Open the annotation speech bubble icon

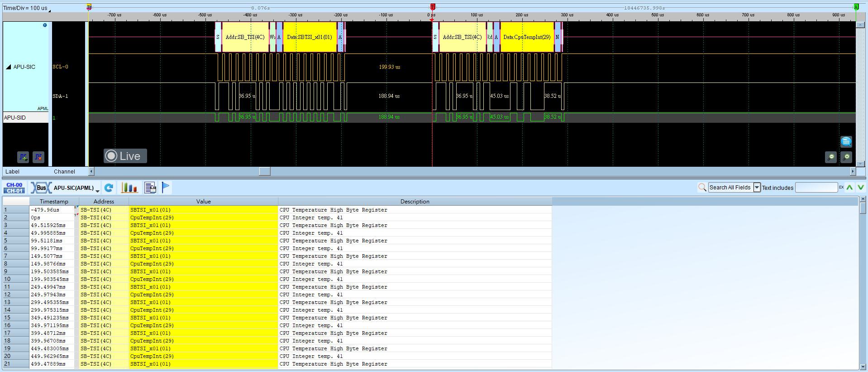click(846, 141)
